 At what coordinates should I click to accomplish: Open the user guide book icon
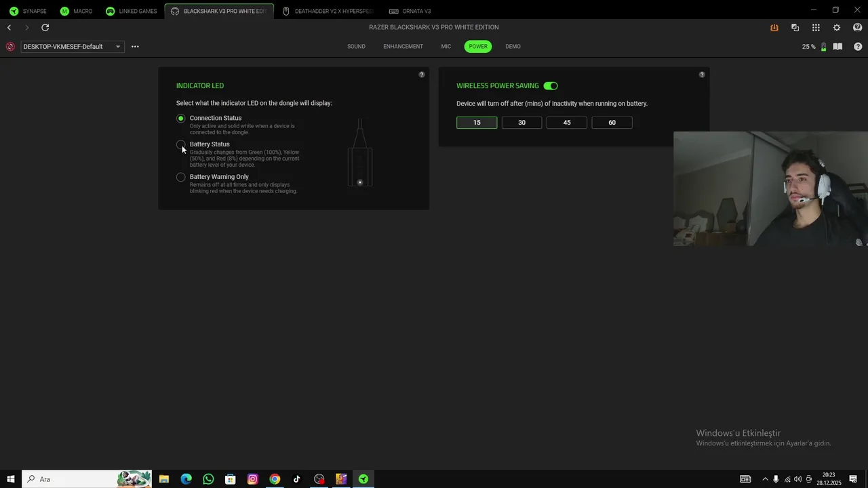837,47
